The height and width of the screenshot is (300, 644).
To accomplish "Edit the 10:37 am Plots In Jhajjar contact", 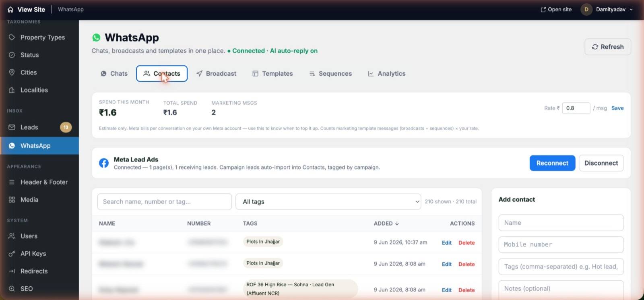I will pos(447,243).
